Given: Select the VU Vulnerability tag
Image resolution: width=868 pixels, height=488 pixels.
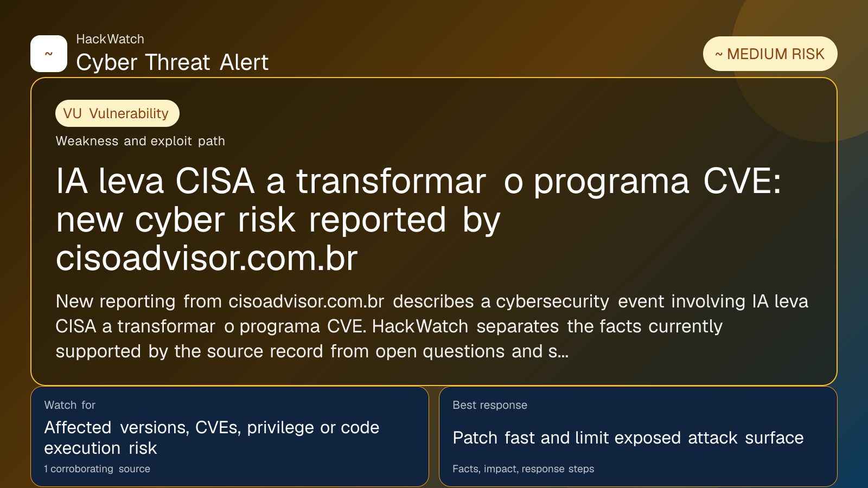Looking at the screenshot, I should pos(117,113).
